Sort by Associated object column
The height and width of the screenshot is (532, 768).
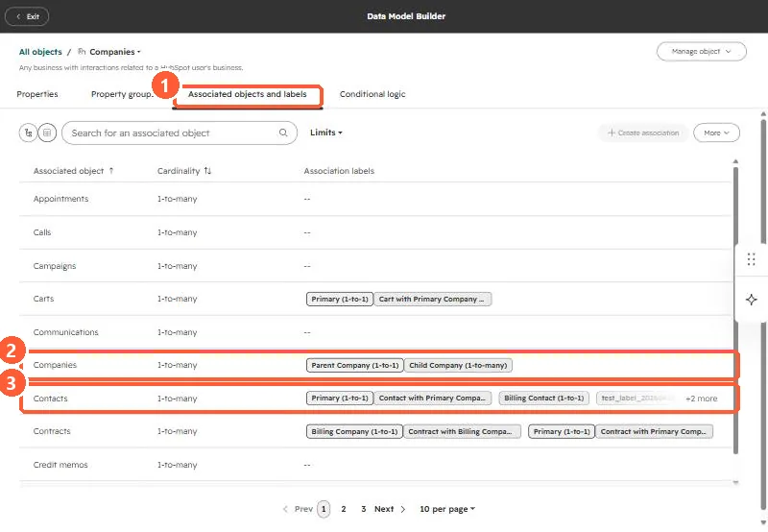click(x=74, y=171)
